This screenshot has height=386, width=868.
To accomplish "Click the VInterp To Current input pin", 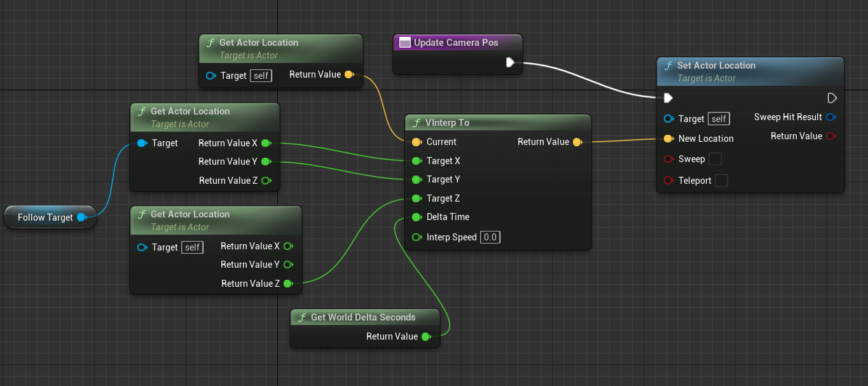I will click(417, 142).
